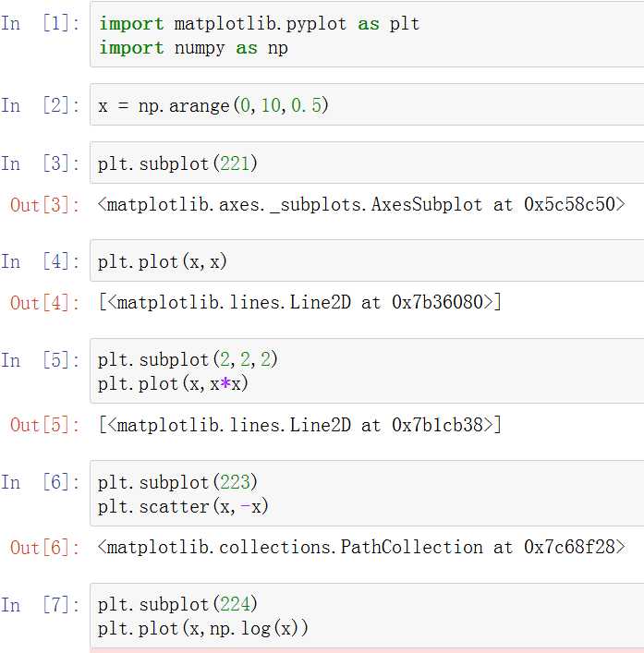Screen dimensions: 644x653
Task: Click the Out[4] prompt label
Action: coord(44,303)
